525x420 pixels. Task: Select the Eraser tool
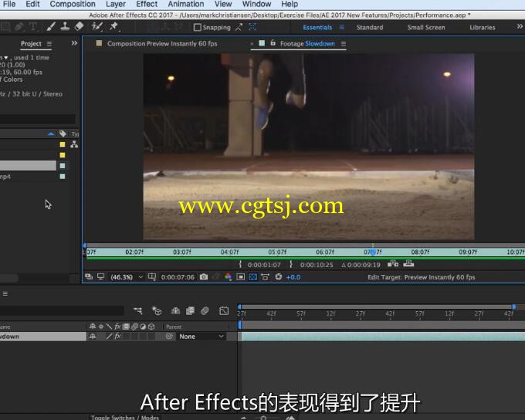coord(79,26)
